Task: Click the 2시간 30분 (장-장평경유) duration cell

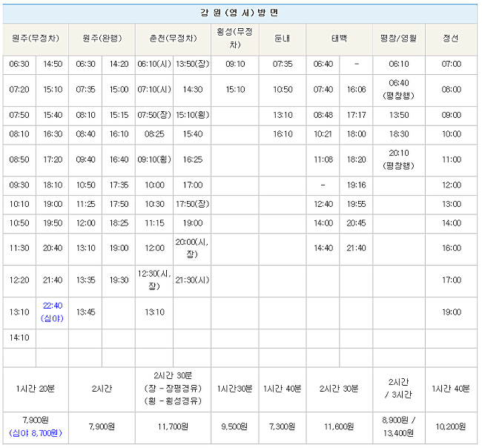Action: pyautogui.click(x=173, y=389)
